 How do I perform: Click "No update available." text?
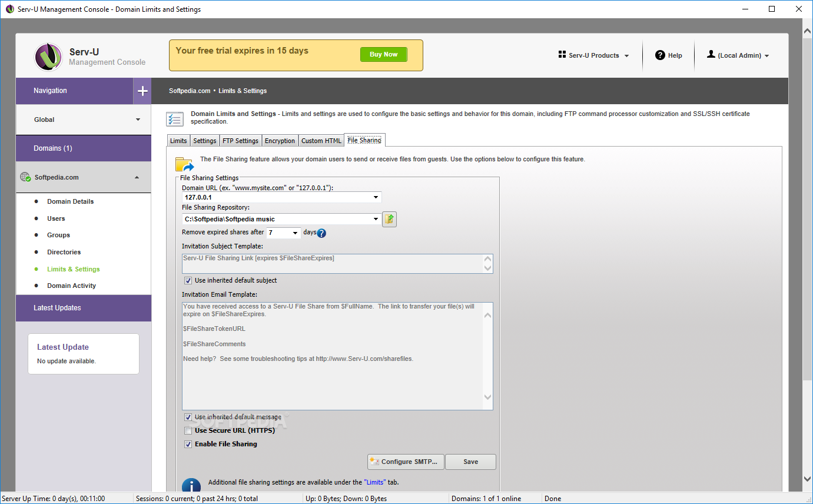tap(67, 361)
